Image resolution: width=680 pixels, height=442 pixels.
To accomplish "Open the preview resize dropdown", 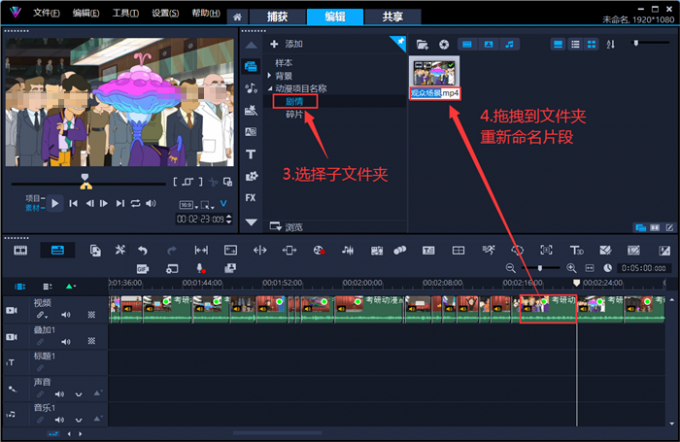I will click(x=207, y=205).
